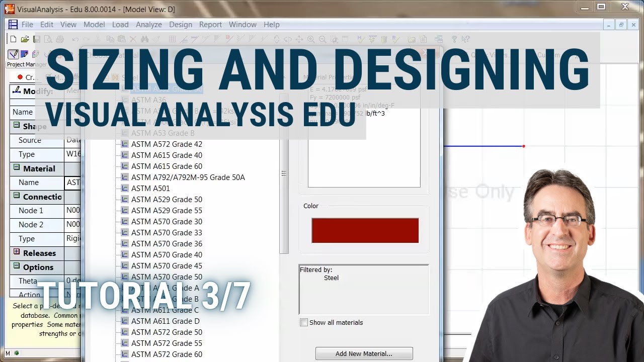
Task: Click the Copy toolbar icon
Action: (x=110, y=39)
